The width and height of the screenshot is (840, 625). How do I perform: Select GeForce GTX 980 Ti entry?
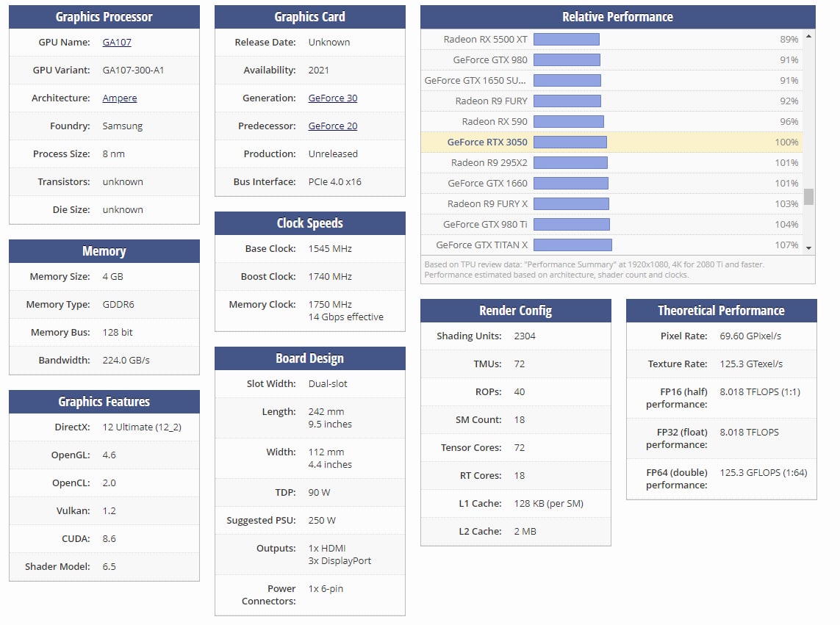(611, 225)
